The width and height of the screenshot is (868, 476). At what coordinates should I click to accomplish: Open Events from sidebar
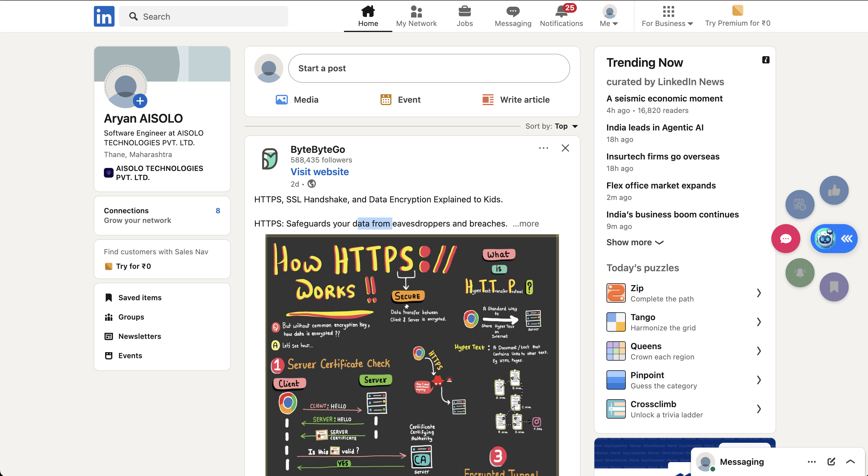[123, 356]
